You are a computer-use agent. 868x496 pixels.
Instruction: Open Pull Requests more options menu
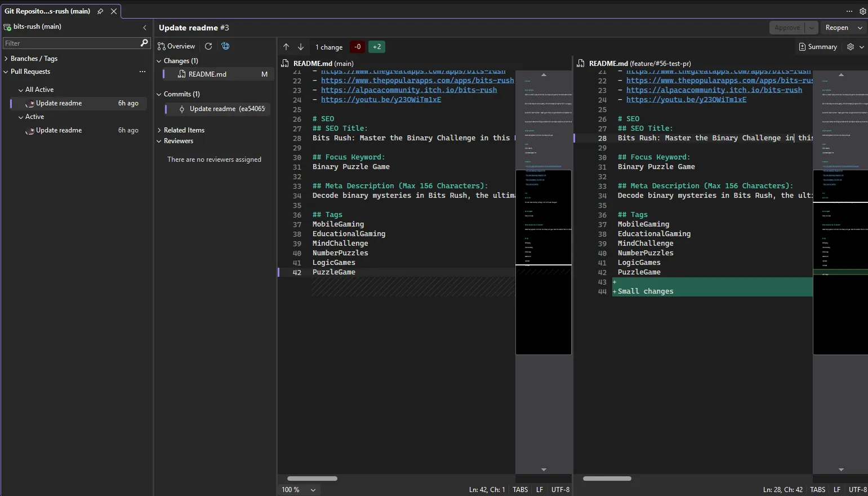(143, 72)
